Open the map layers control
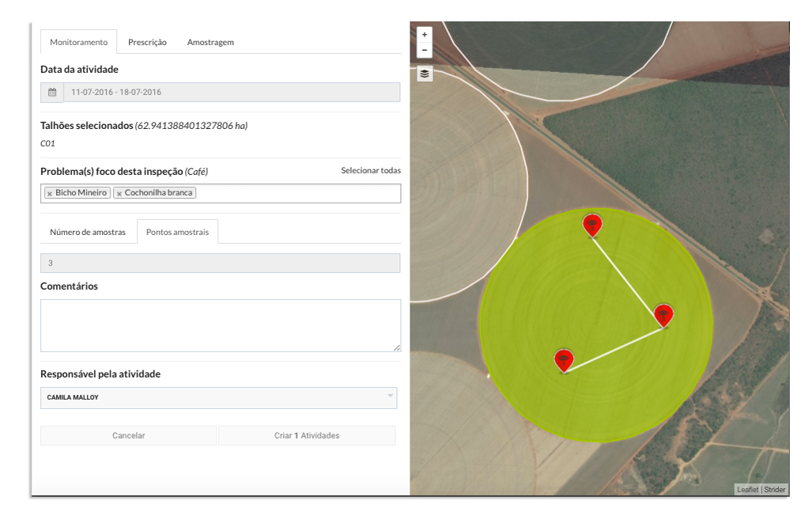812x508 pixels. coord(424,74)
